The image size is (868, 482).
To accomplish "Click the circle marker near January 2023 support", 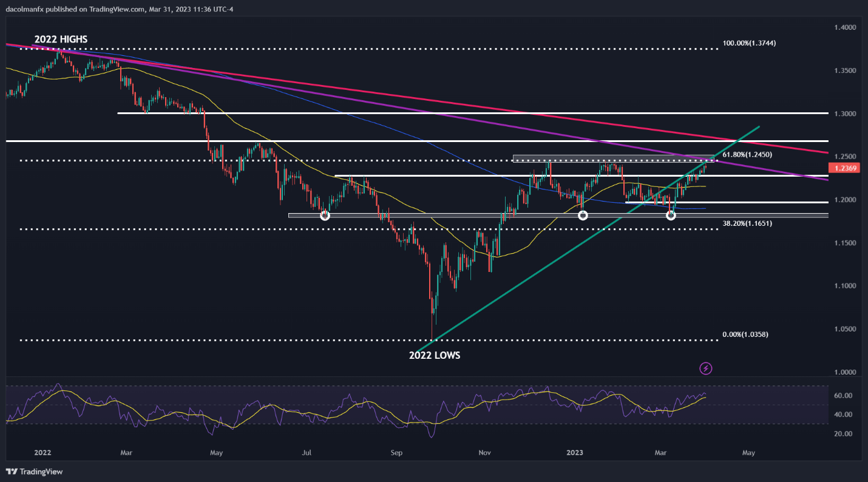I will pos(583,215).
